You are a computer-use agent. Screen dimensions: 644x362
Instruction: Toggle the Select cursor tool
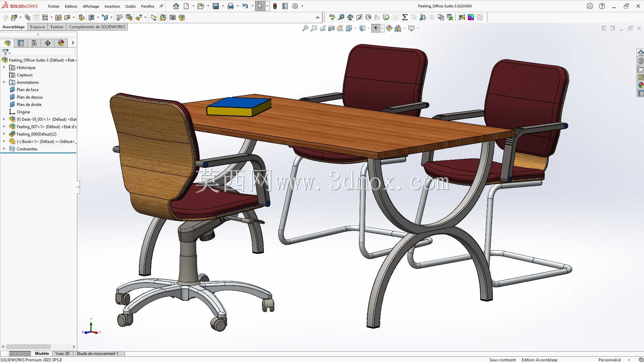click(x=260, y=6)
